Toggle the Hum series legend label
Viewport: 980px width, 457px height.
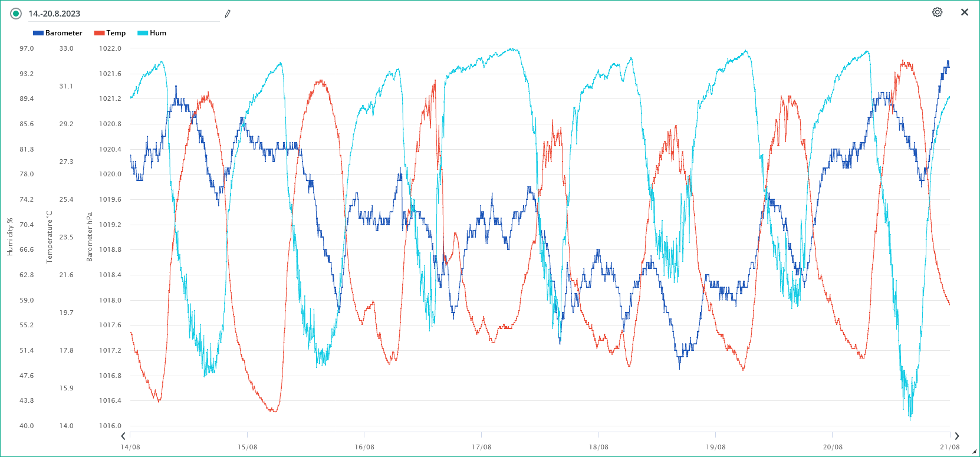pos(158,33)
